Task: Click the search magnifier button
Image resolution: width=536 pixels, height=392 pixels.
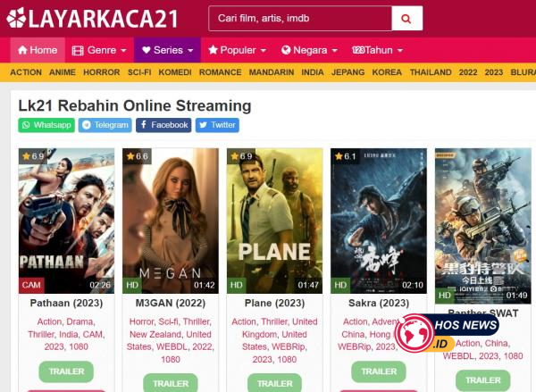Action: pos(406,19)
